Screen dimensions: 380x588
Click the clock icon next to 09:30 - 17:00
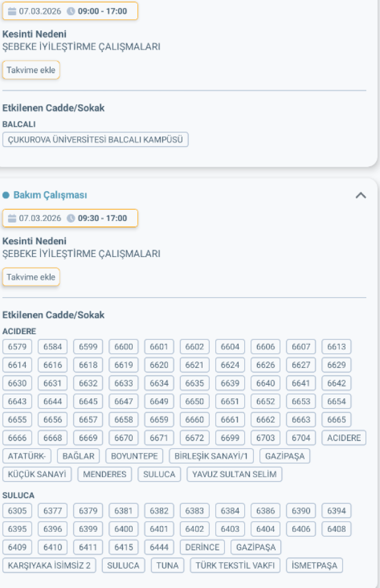(71, 218)
